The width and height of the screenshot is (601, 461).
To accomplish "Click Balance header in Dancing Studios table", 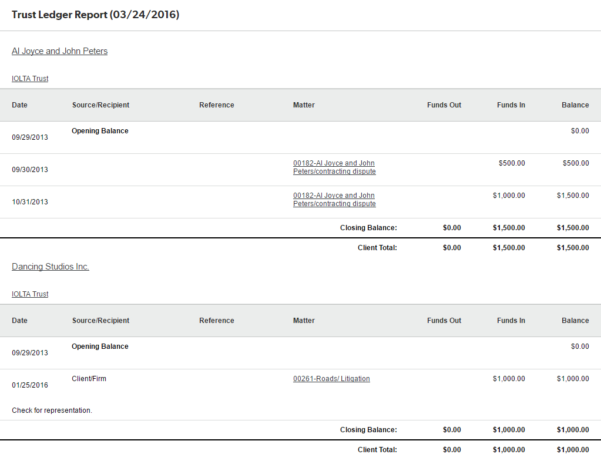I will click(x=575, y=320).
